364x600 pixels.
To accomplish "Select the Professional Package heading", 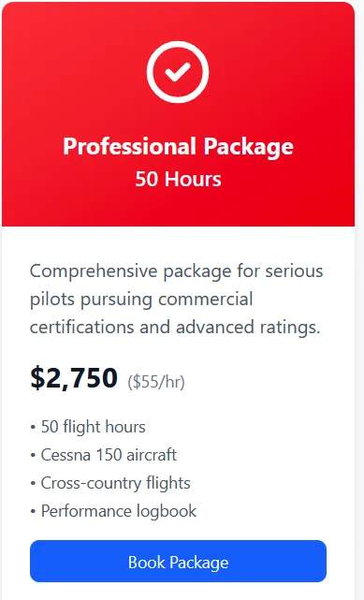I will tap(178, 147).
